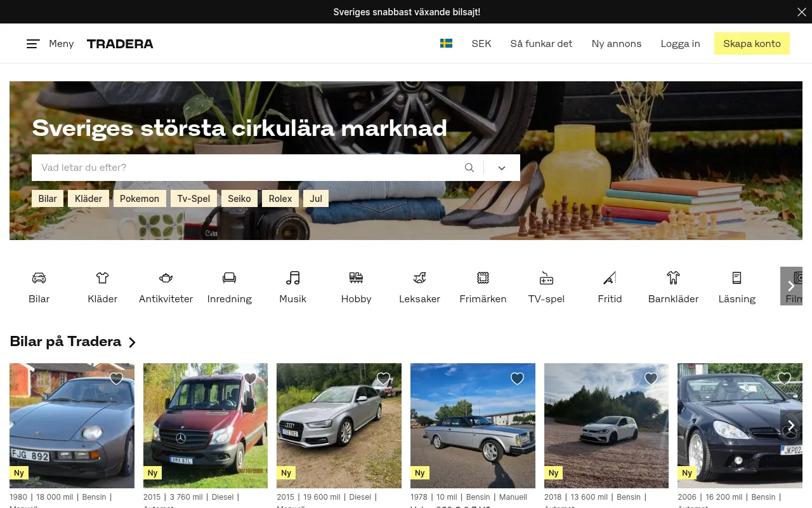
Task: Open Fritid category icon
Action: click(610, 277)
